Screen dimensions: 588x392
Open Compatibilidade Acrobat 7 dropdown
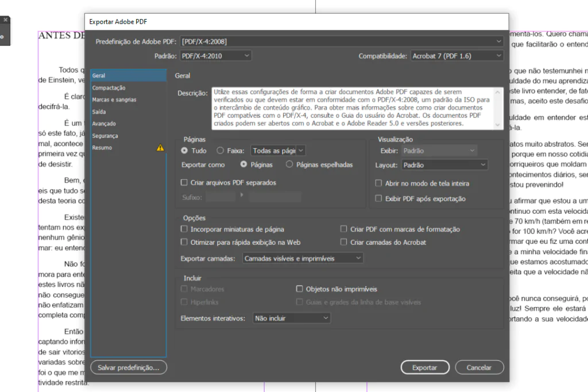[457, 56]
